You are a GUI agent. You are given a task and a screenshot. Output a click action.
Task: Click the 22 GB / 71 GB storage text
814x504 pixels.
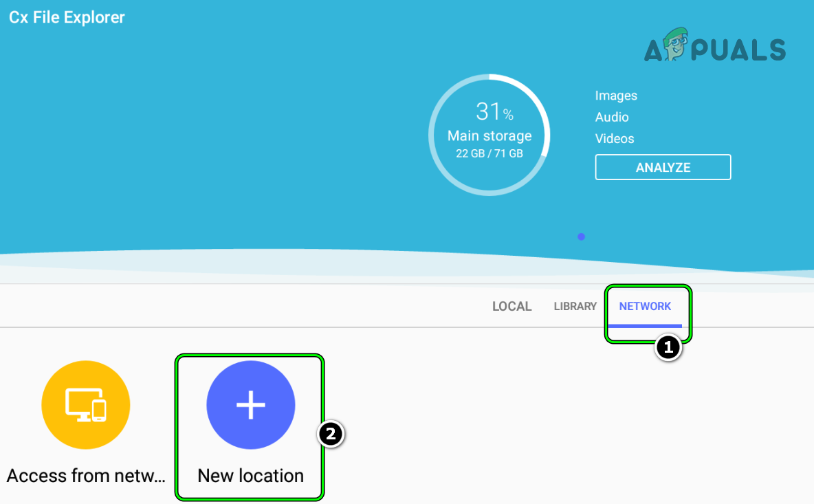click(489, 153)
